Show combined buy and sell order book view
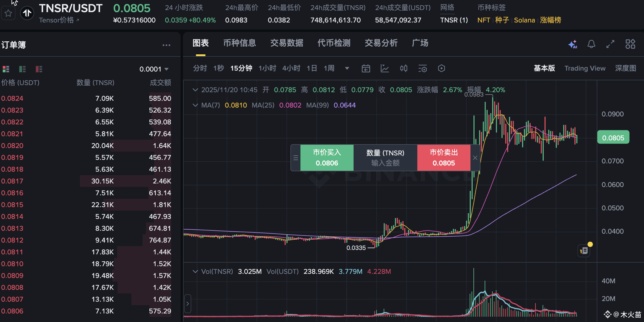The width and height of the screenshot is (644, 322). (x=6, y=69)
